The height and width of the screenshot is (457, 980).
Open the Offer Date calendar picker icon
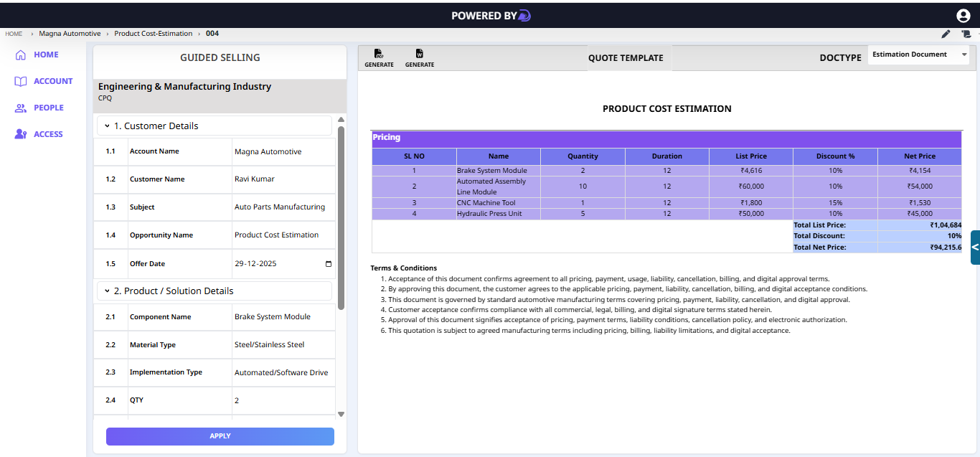pos(329,264)
